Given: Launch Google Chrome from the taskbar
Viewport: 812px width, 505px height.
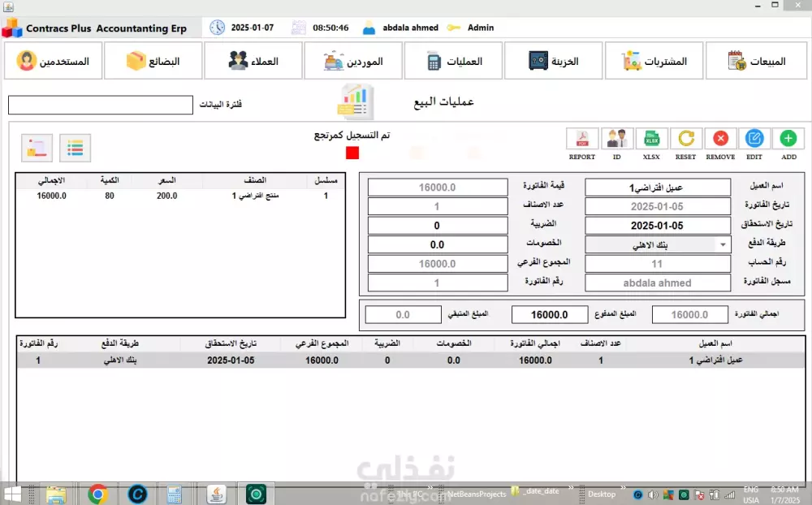Looking at the screenshot, I should pos(97,494).
